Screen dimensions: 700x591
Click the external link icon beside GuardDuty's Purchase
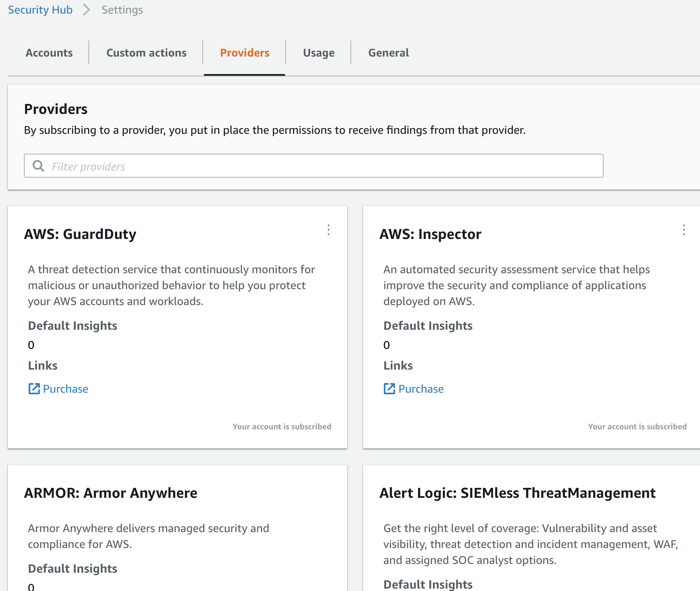[x=34, y=389]
